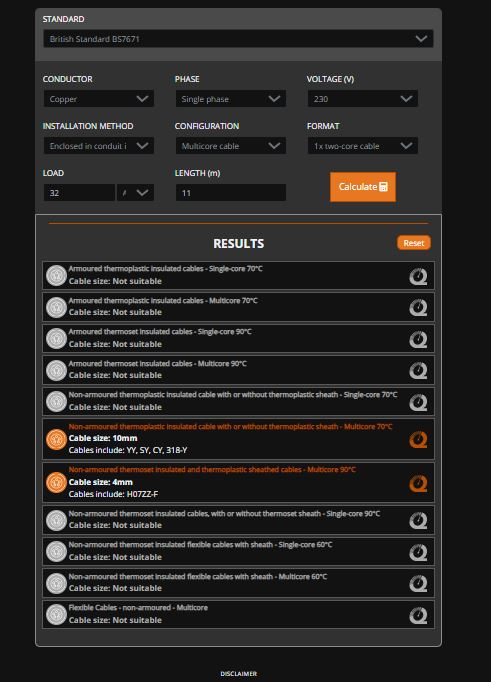Click orange cable reel icon for 4mm H07ZZ-F result

click(x=418, y=483)
